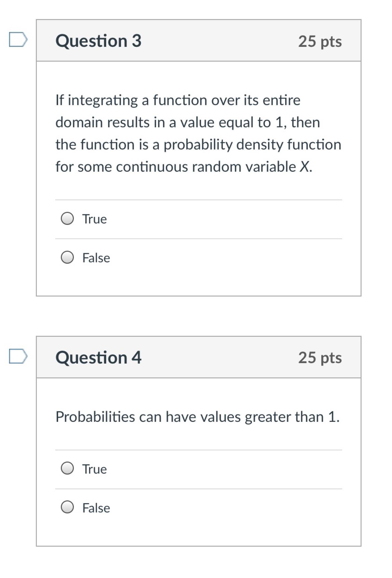Click the "25 pts" label of Question 3
Viewport: 392px width, 578px height.
pyautogui.click(x=320, y=41)
